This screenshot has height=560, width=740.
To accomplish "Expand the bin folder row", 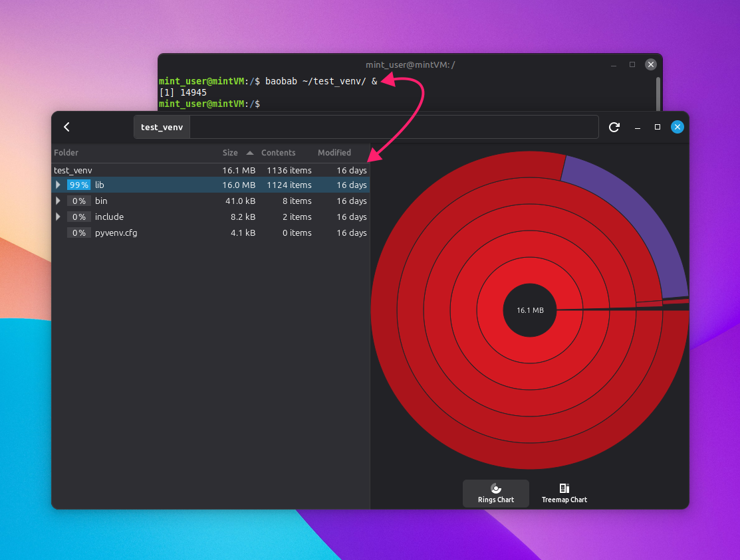I will pyautogui.click(x=58, y=201).
